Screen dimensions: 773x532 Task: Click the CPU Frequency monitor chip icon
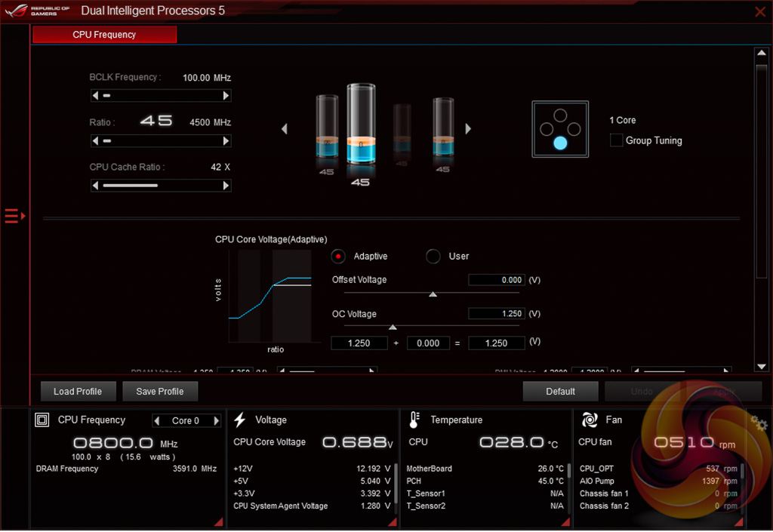42,420
